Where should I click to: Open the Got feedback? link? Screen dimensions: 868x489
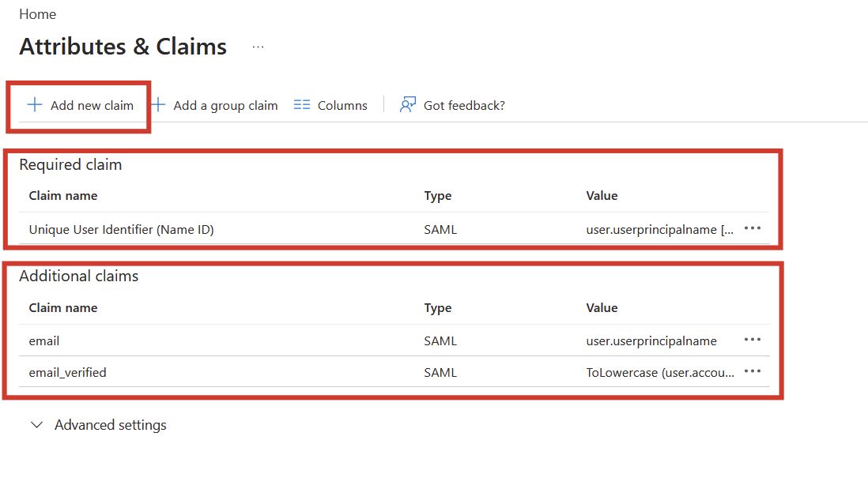click(x=464, y=105)
